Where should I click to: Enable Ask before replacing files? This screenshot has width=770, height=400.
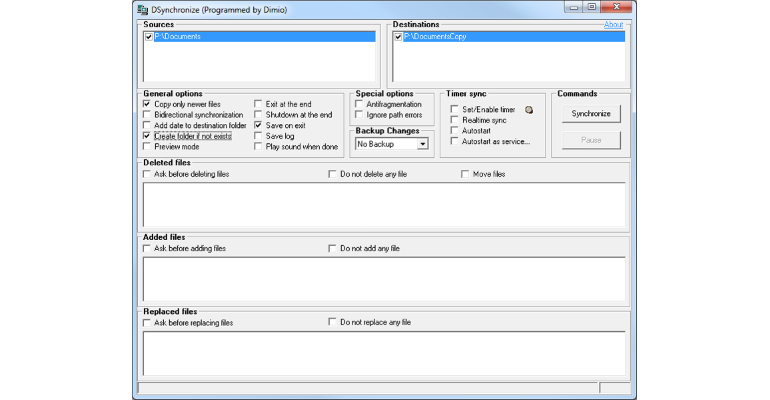[x=147, y=322]
